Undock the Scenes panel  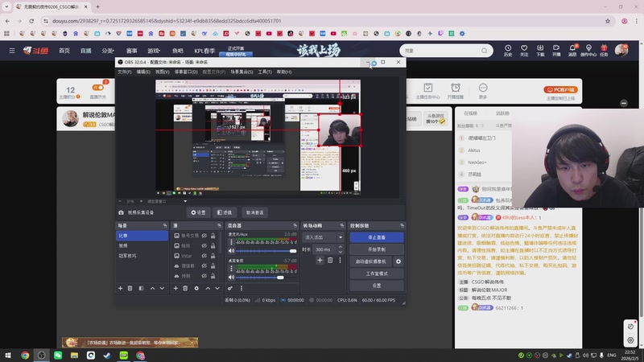pos(165,226)
